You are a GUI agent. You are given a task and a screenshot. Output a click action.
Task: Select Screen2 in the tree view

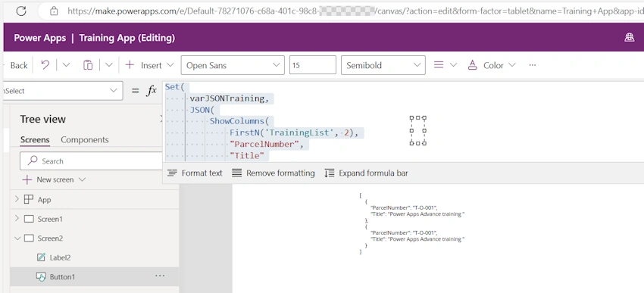point(50,238)
